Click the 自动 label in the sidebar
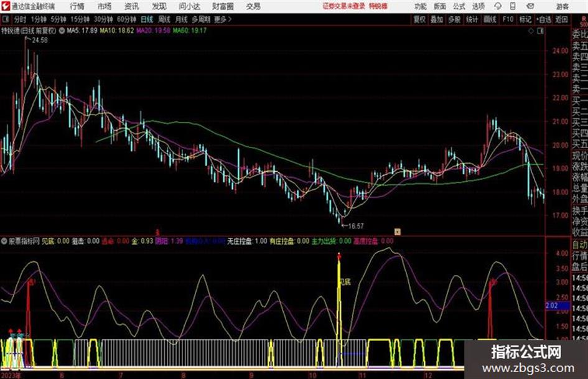This screenshot has width=588, height=379. coord(580,245)
